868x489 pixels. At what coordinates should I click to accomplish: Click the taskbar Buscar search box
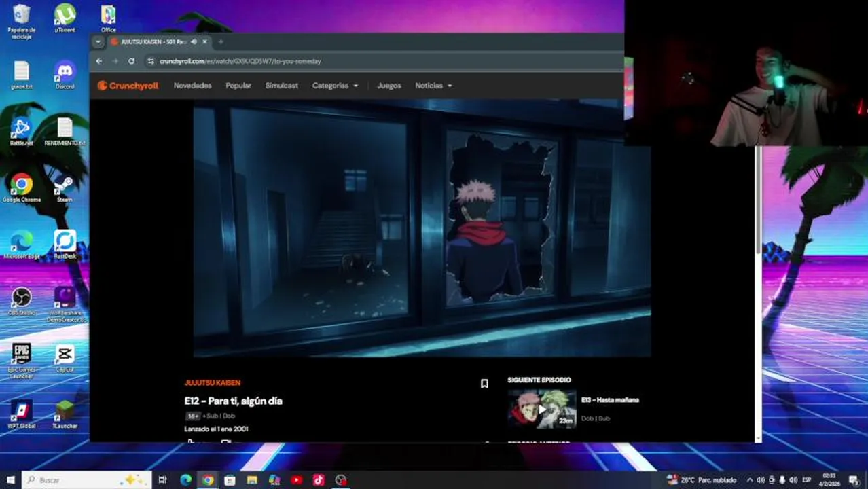[x=86, y=480]
